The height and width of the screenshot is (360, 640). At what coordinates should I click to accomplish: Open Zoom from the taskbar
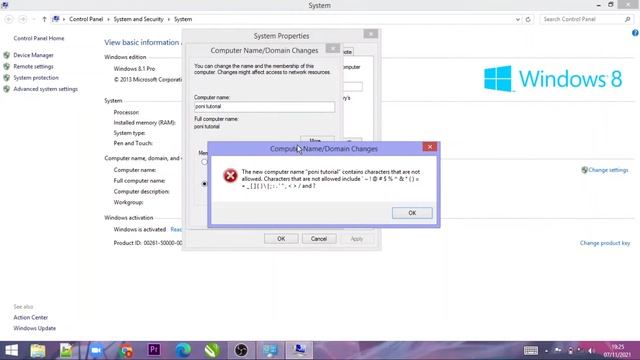tap(96, 351)
